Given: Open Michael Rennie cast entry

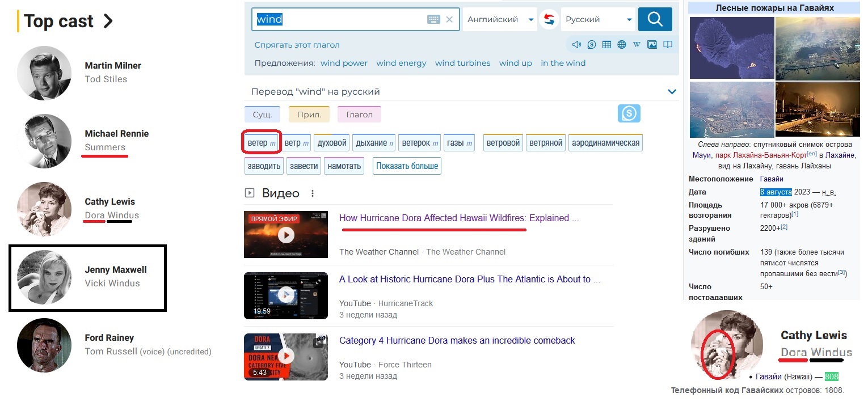Looking at the screenshot, I should [117, 133].
